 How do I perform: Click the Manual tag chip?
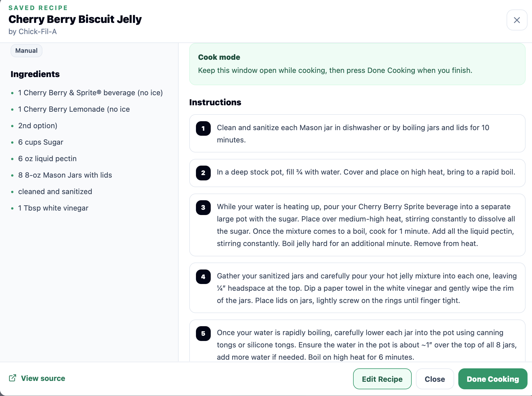pyautogui.click(x=27, y=51)
